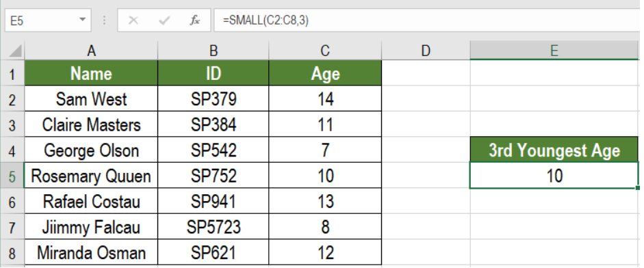Image resolution: width=644 pixels, height=268 pixels.
Task: Select row 2 header
Action: click(x=12, y=99)
